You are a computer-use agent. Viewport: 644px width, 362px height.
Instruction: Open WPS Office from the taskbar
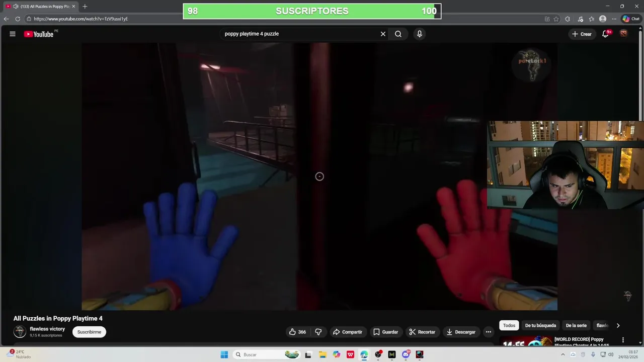[351, 354]
